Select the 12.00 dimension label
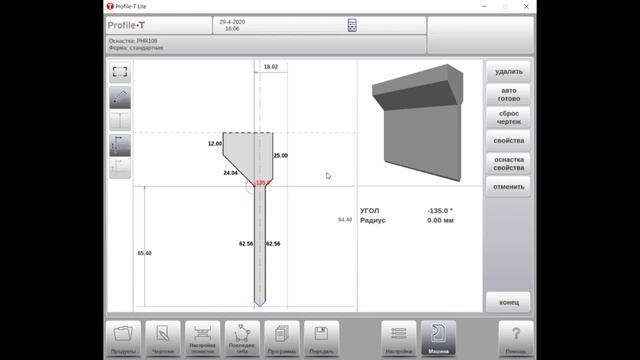The image size is (640, 360). (215, 144)
